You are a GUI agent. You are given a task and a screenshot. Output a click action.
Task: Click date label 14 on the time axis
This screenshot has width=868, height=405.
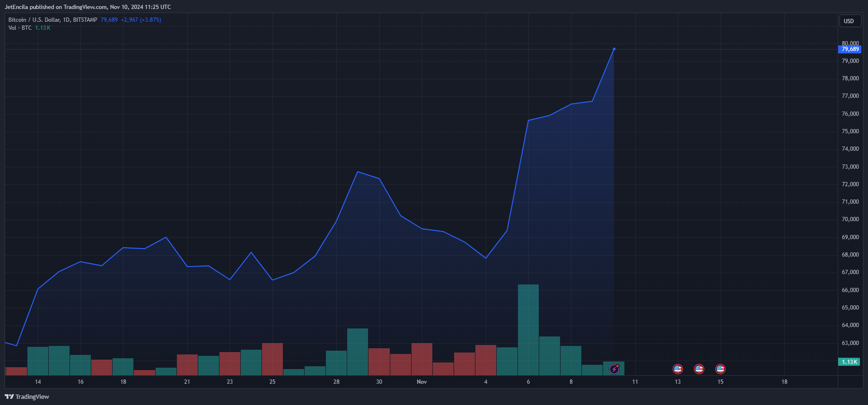point(38,382)
